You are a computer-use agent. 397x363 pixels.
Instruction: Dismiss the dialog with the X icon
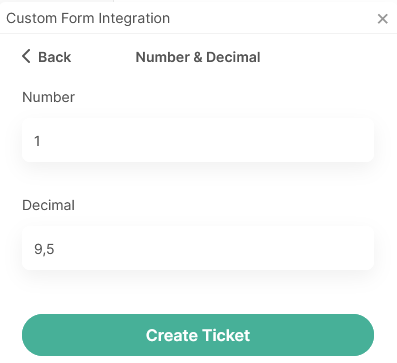(x=382, y=19)
